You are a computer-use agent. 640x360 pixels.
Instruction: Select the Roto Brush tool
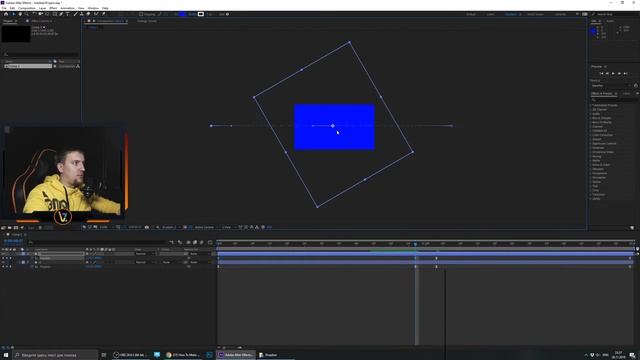point(96,14)
